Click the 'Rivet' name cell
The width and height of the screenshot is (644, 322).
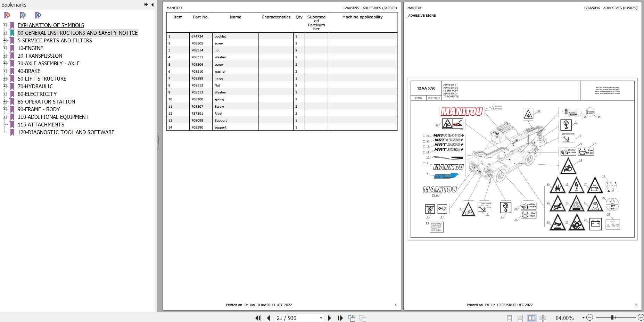[x=218, y=114]
